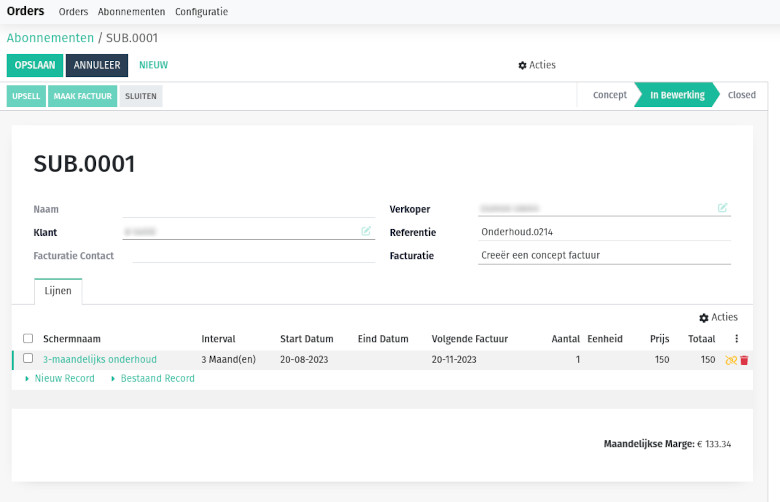Viewport: 780px width, 502px height.
Task: Sort by Interval column header
Action: [218, 339]
